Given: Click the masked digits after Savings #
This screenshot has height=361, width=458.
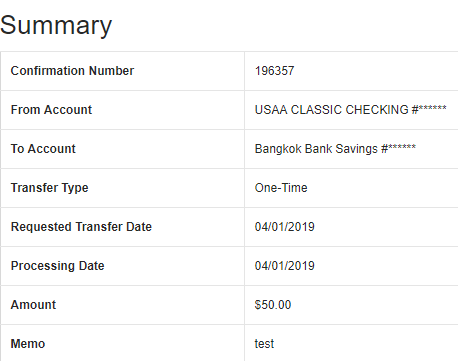Looking at the screenshot, I should coord(402,147).
